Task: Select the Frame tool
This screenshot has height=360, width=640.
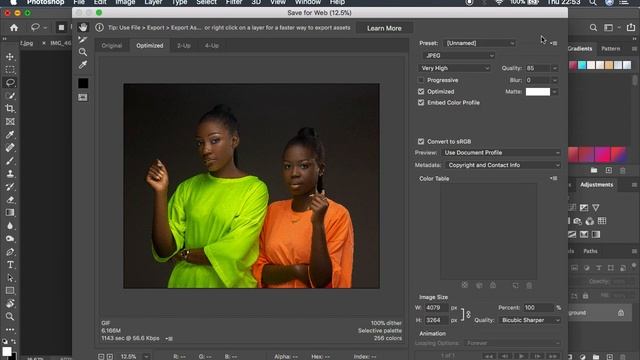Action: coord(10,122)
